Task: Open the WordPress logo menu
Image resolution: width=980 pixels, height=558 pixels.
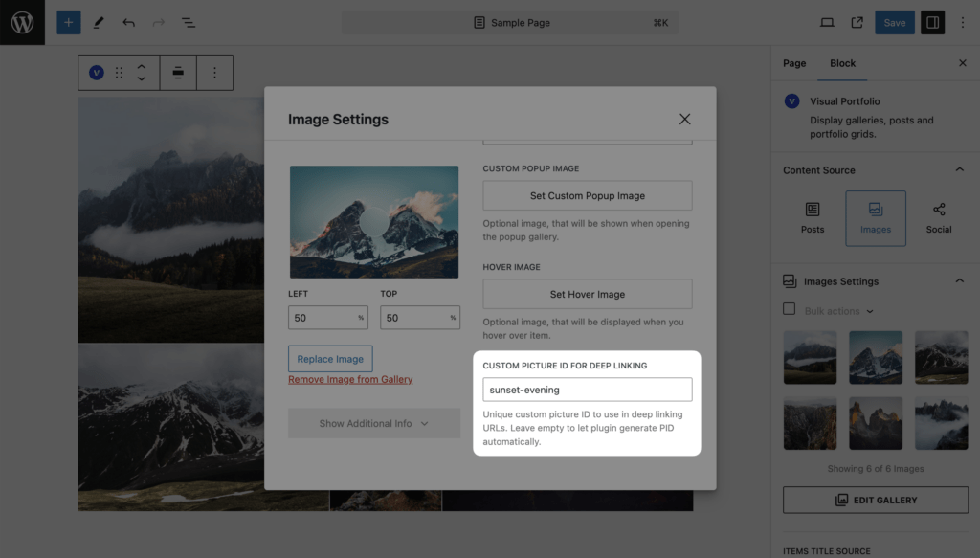Action: (22, 23)
